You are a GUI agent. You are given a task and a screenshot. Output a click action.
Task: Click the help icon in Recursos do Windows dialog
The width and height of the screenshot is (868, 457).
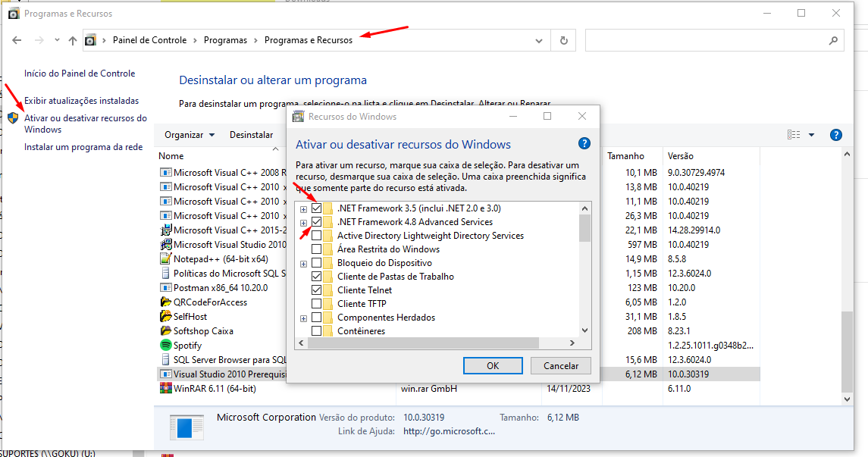tap(584, 144)
